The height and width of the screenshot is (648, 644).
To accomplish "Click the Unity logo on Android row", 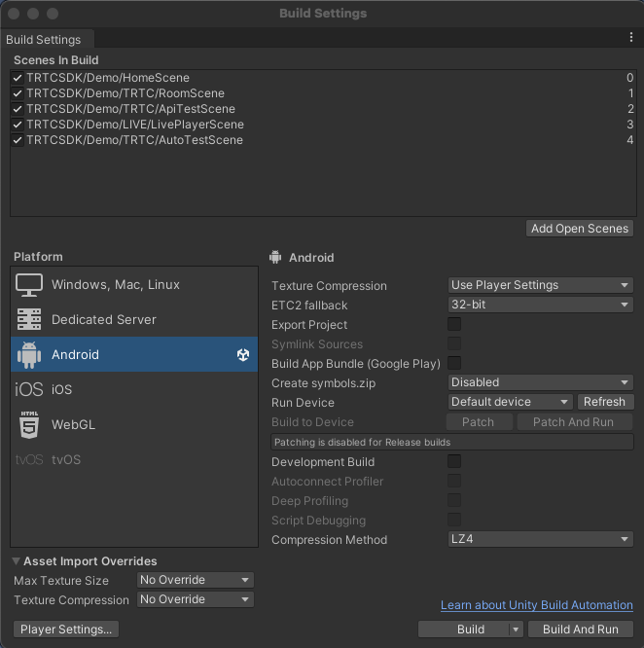I will point(243,355).
